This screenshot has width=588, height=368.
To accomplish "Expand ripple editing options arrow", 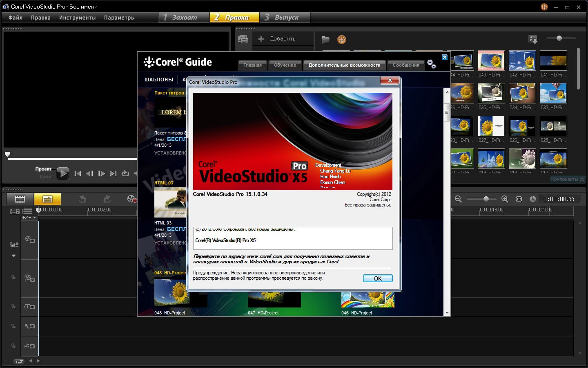I will (13, 256).
